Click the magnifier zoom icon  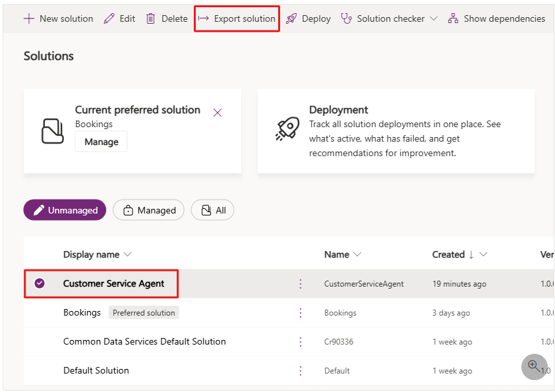pyautogui.click(x=534, y=366)
